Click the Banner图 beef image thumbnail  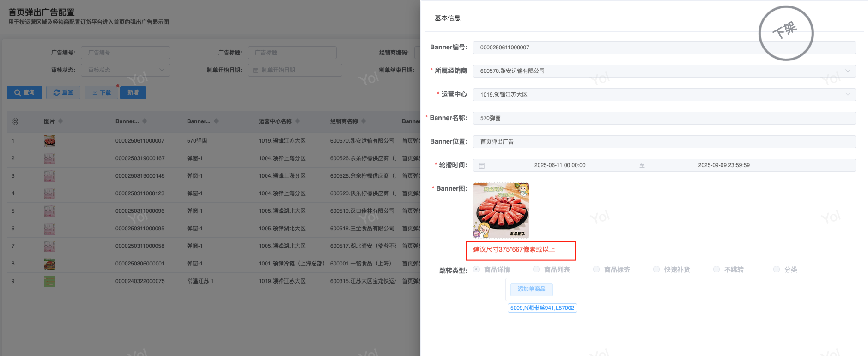[501, 211]
